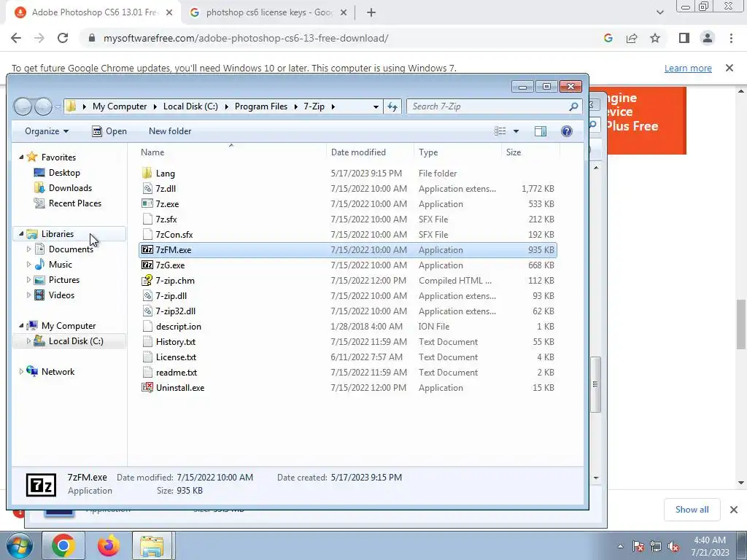Open the Organize dropdown menu
Viewport: 747px width, 560px height.
(47, 131)
